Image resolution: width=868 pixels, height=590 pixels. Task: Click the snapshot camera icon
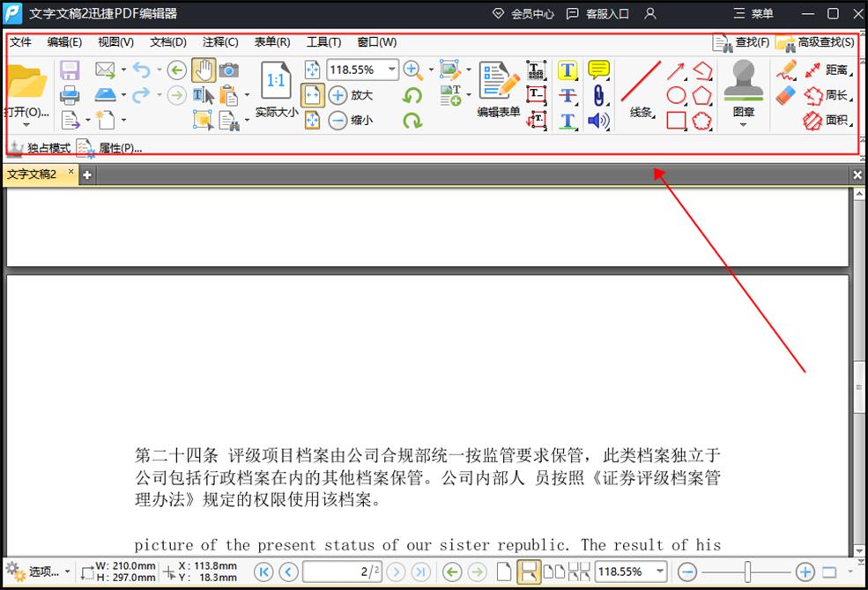tap(228, 70)
